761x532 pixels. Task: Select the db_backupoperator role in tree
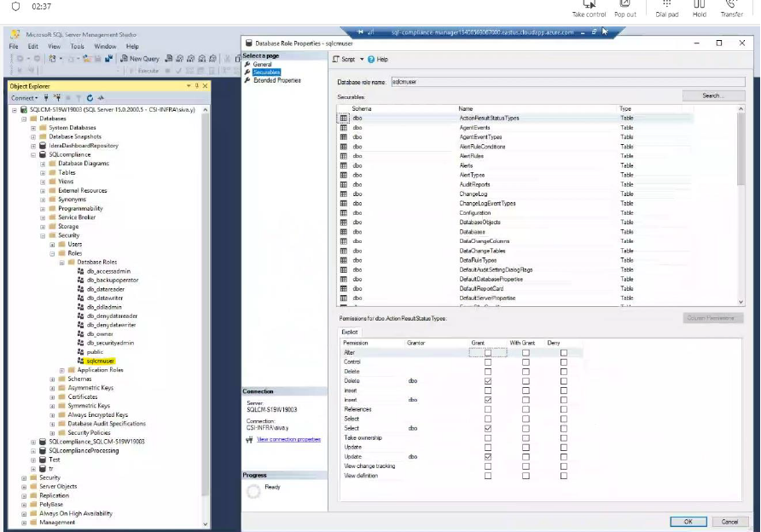(113, 280)
